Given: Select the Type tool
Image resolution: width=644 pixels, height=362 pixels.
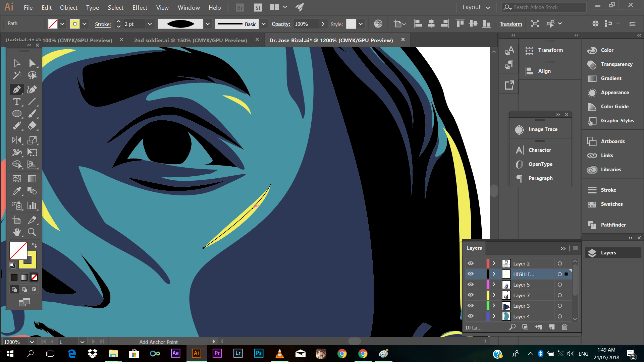Looking at the screenshot, I should point(17,102).
